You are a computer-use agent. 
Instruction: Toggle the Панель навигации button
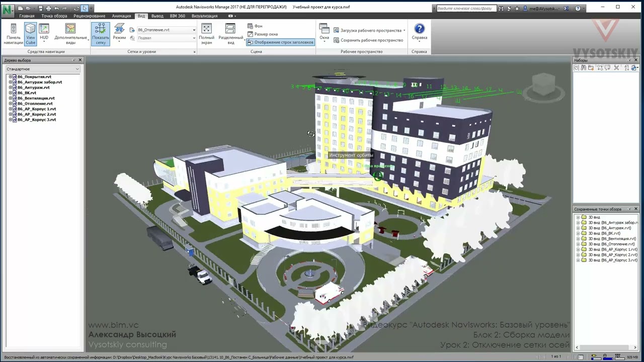(x=13, y=34)
